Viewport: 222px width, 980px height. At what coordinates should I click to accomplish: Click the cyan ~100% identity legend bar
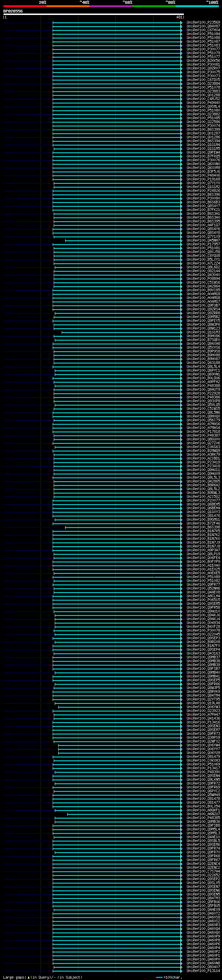coord(197,6)
